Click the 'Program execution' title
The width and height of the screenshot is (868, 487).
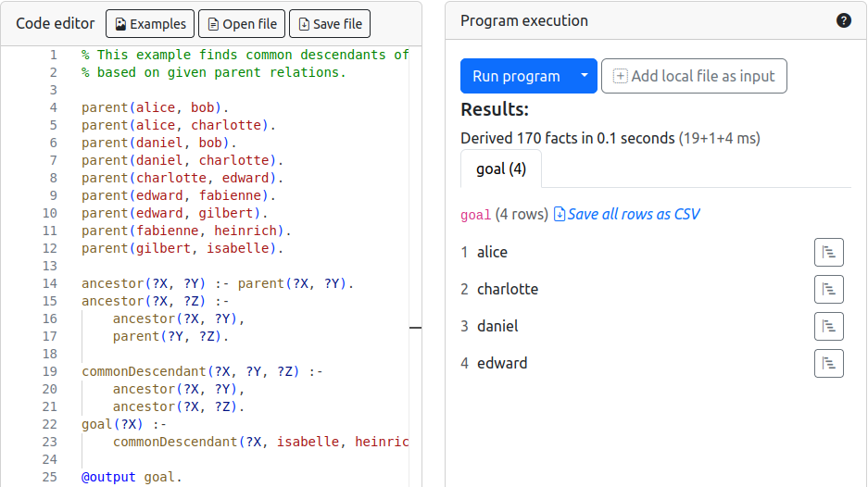[524, 20]
